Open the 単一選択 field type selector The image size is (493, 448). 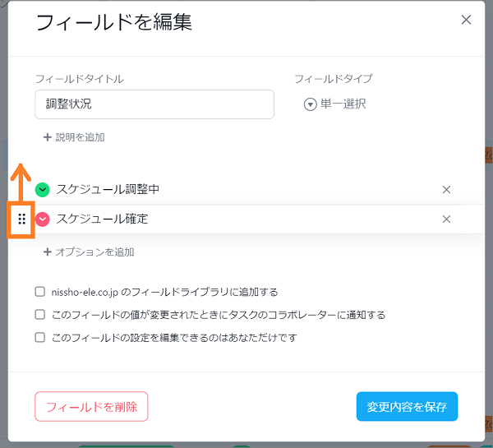335,104
